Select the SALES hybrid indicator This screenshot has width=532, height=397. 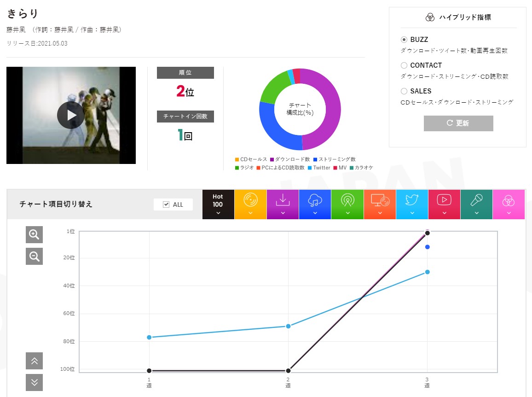404,91
